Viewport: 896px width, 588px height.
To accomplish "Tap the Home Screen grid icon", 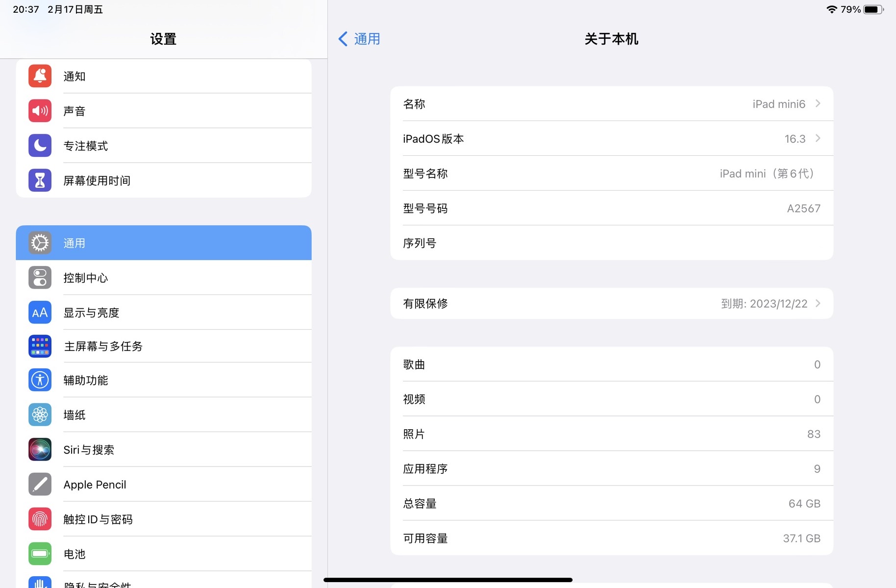I will pyautogui.click(x=40, y=346).
